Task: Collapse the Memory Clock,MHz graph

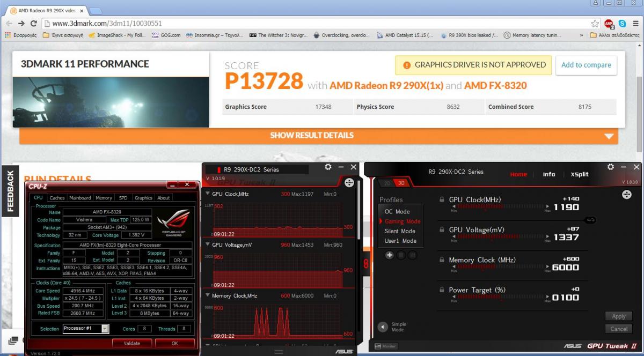Action: click(208, 295)
